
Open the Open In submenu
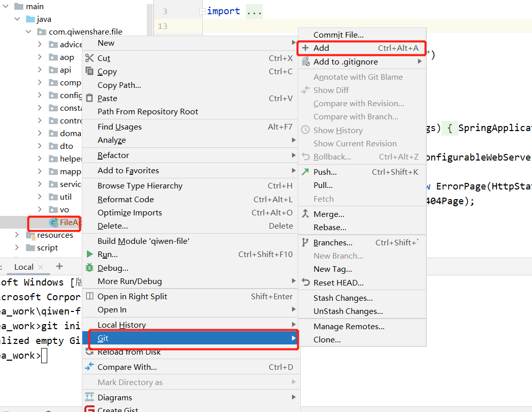tap(190, 309)
